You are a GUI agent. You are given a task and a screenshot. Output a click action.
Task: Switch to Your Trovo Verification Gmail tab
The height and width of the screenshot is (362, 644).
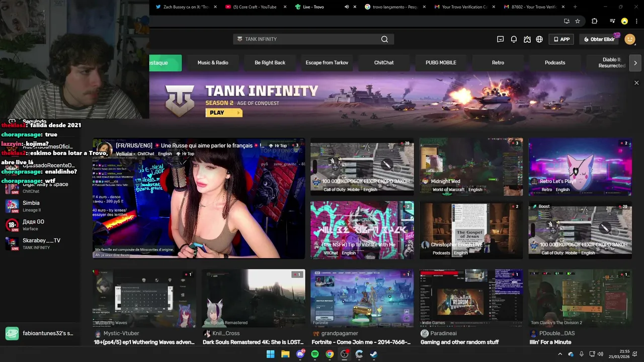click(x=464, y=7)
